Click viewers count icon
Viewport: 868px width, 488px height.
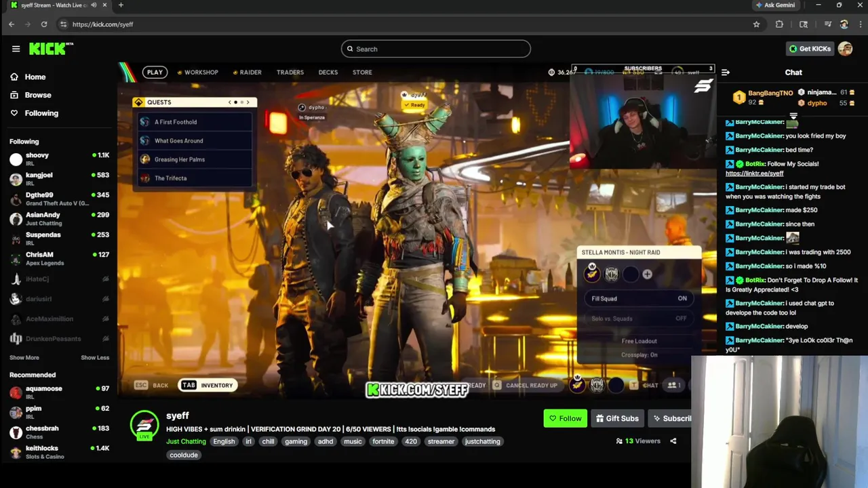(x=619, y=441)
